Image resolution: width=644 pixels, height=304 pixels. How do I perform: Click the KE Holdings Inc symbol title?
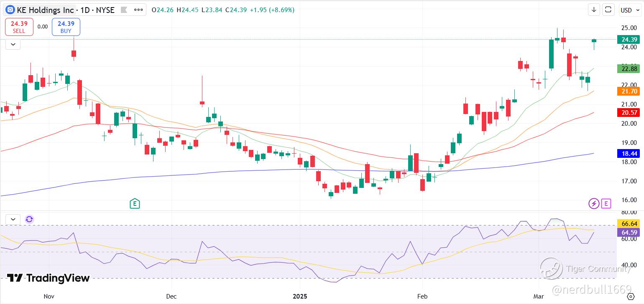coord(46,10)
